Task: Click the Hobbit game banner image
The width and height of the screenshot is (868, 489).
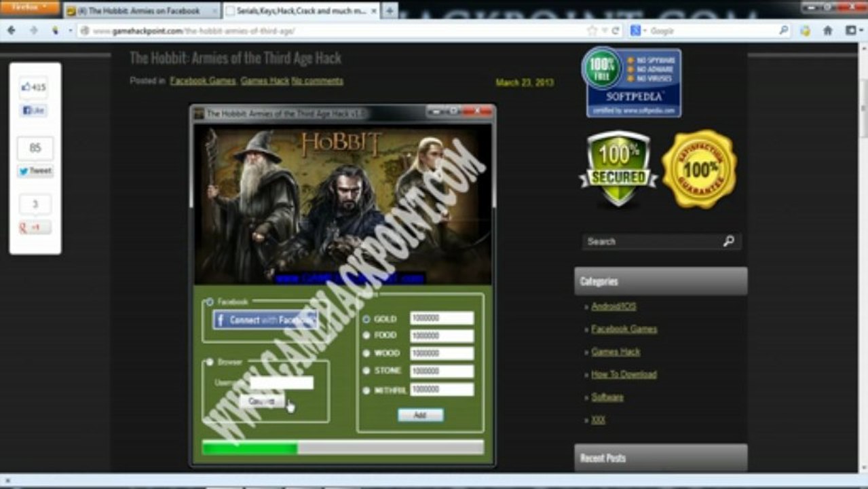Action: tap(343, 204)
